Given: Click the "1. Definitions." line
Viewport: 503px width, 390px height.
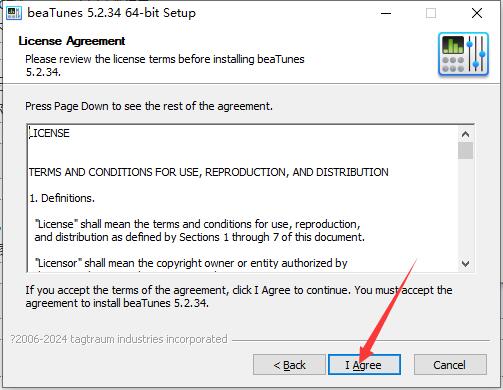Looking at the screenshot, I should (62, 198).
